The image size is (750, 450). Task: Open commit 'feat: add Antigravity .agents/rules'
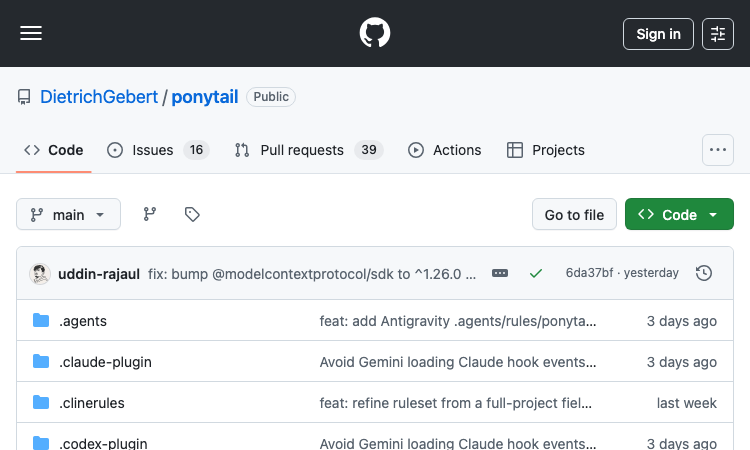pyautogui.click(x=458, y=321)
